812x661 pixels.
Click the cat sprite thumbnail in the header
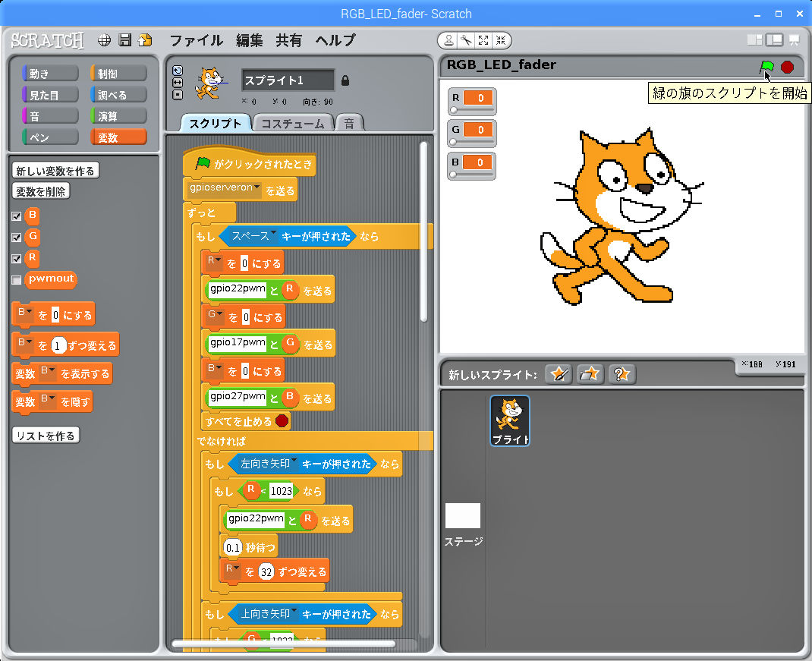click(x=209, y=83)
